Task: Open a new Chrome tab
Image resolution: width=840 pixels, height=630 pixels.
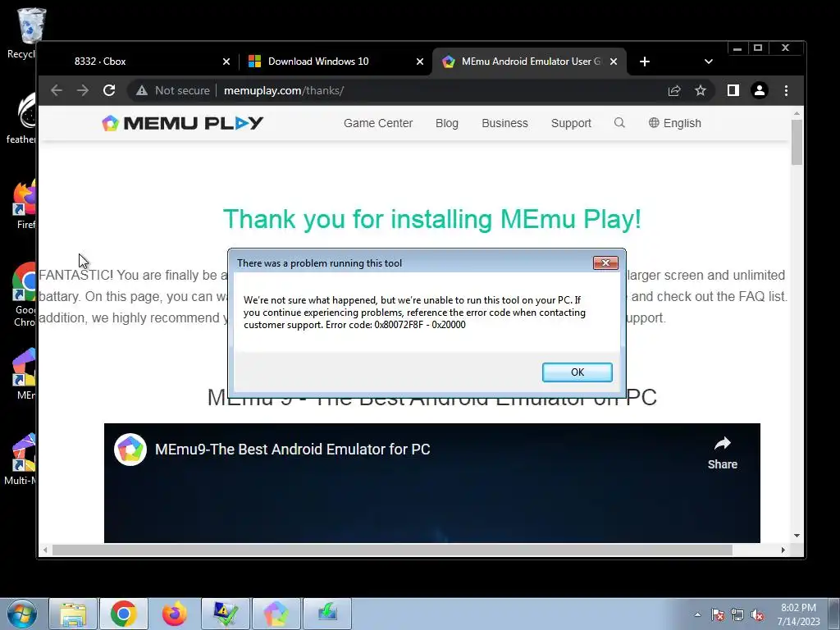Action: click(x=645, y=62)
